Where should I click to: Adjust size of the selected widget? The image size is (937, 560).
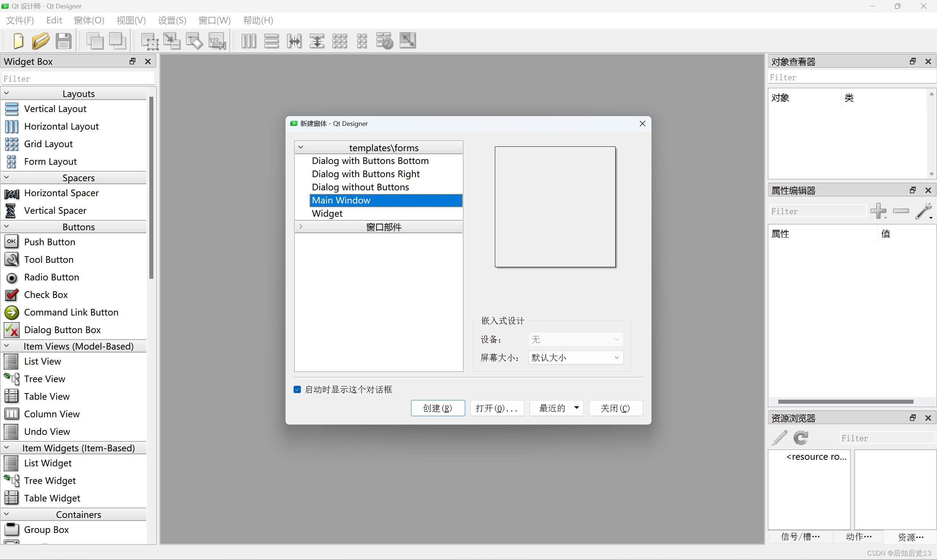coord(407,41)
